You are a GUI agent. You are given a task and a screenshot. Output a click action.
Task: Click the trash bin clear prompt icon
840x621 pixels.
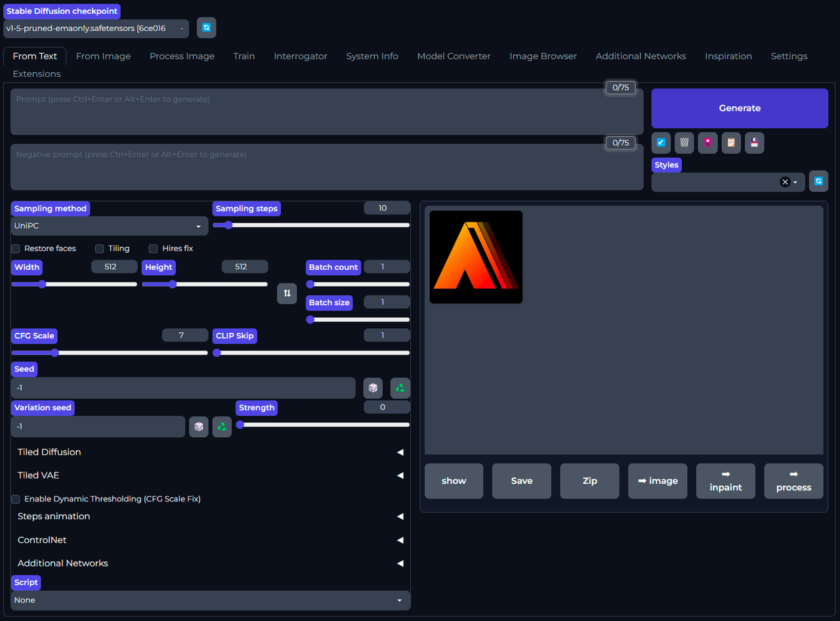[684, 142]
